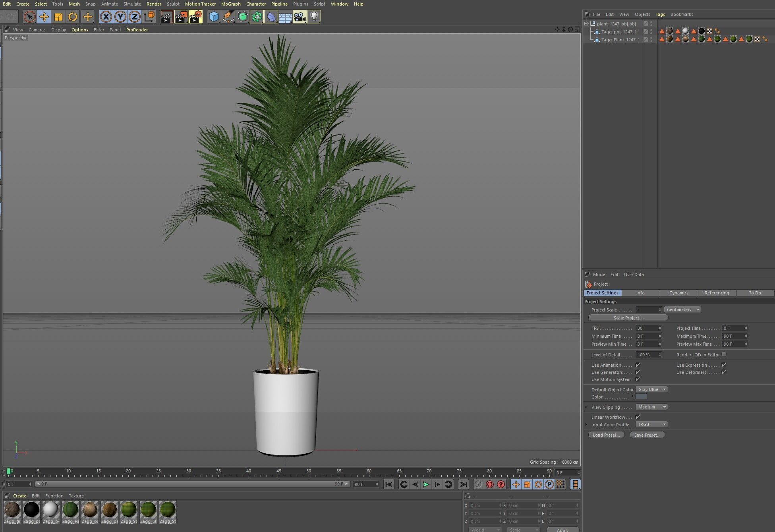This screenshot has height=532, width=775.
Task: Enable Render LOD in Editor
Action: point(724,354)
